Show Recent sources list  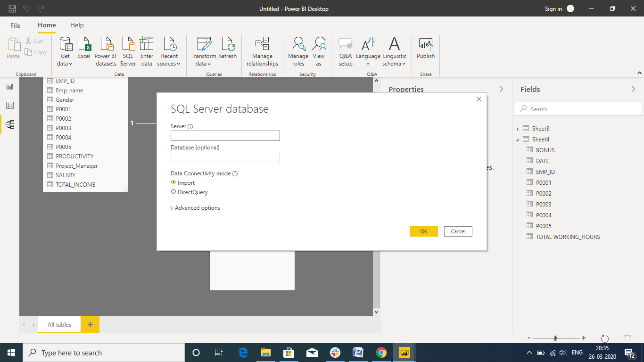click(x=169, y=52)
